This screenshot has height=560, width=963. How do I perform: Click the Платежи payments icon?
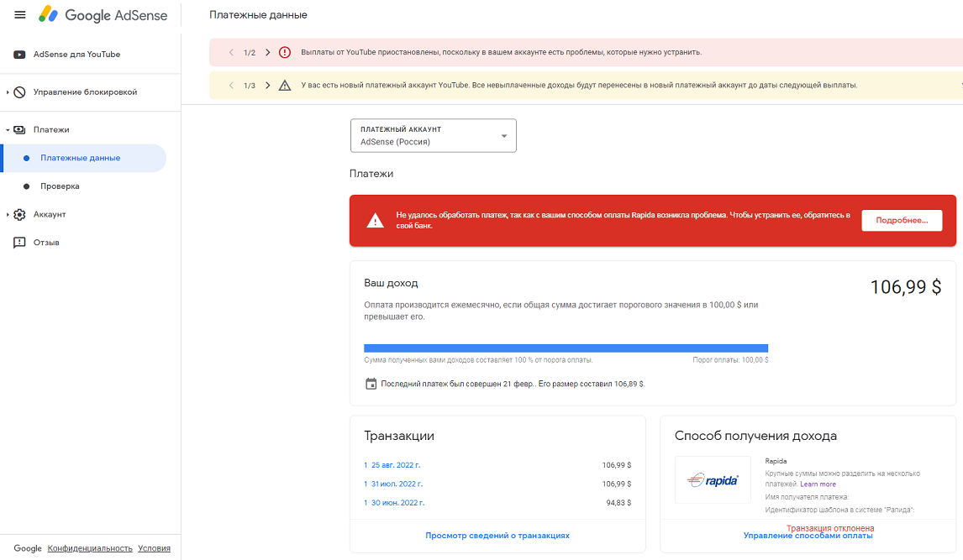click(19, 129)
